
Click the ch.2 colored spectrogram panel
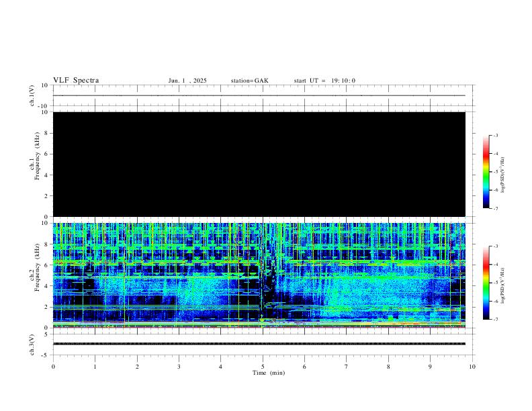[259, 275]
